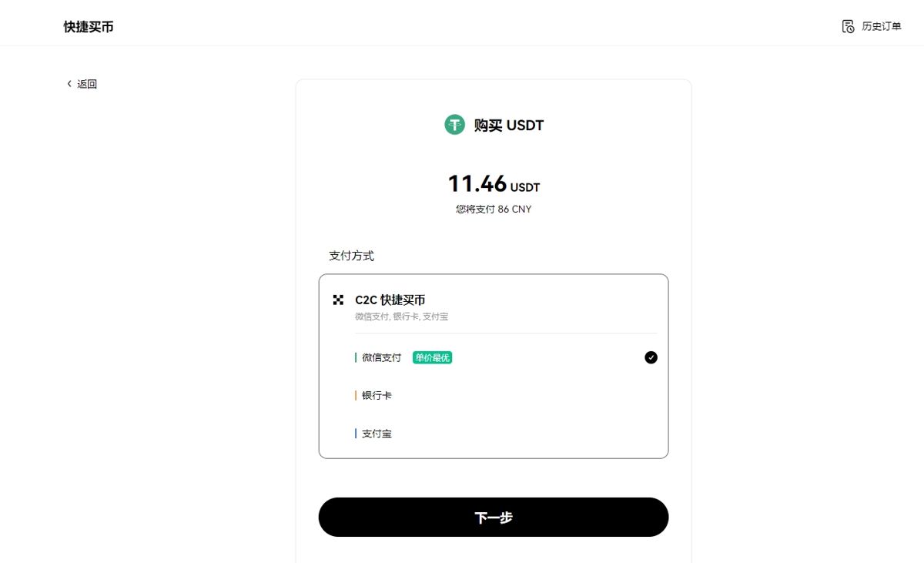Click the C2C pixel logo icon

(338, 300)
